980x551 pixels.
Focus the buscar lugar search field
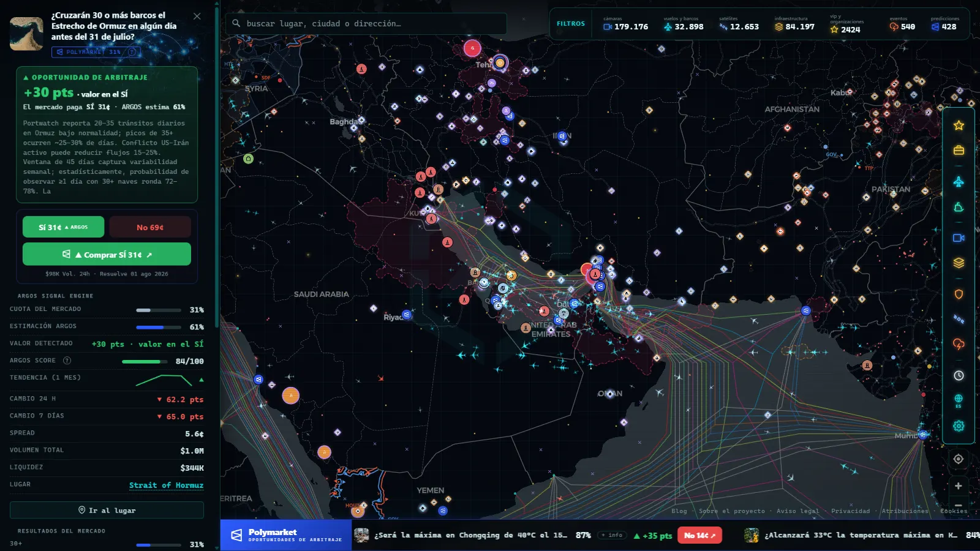366,24
